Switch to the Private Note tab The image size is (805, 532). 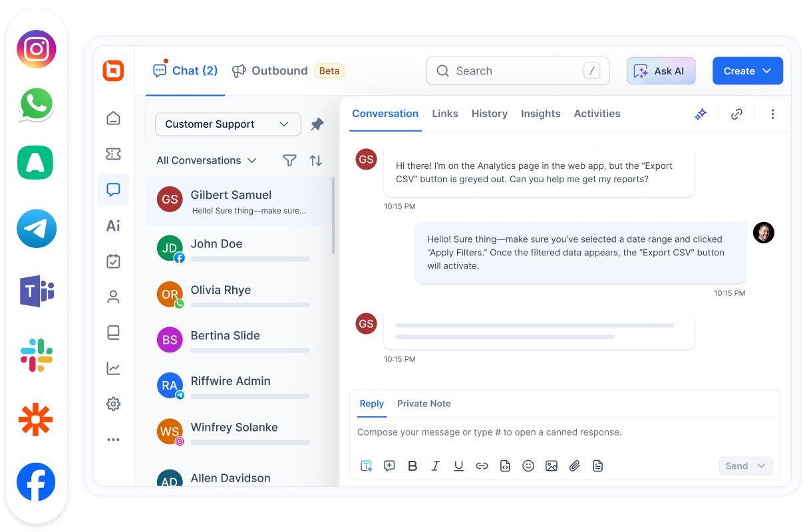click(424, 404)
